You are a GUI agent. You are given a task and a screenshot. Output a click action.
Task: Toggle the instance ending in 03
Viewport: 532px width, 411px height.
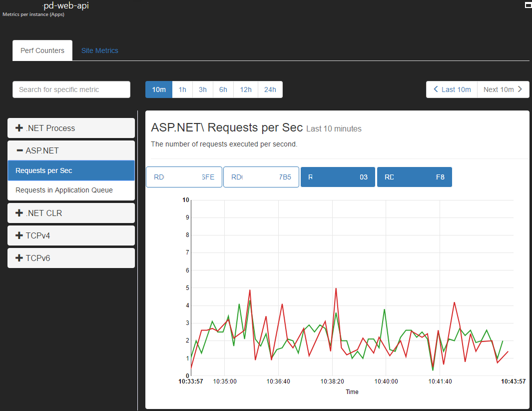pos(338,177)
